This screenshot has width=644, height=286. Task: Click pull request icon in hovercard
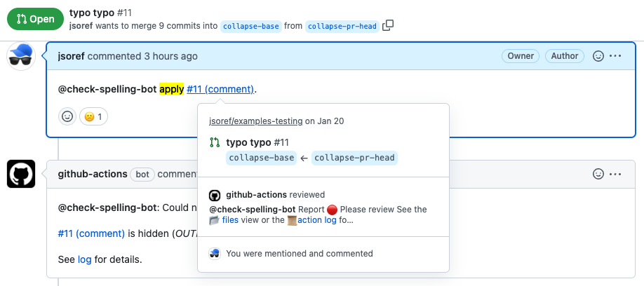pos(215,142)
